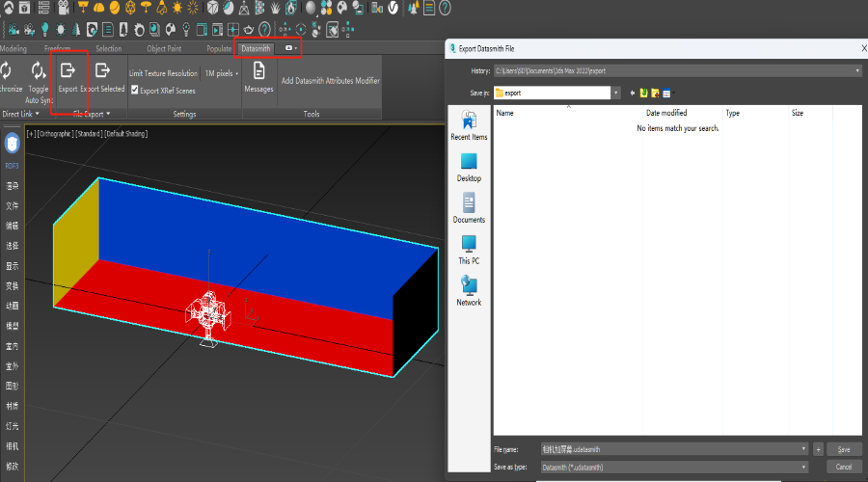Screen dimensions: 868x482
Task: Switch to the Modeling ribbon tab
Action: [14, 49]
